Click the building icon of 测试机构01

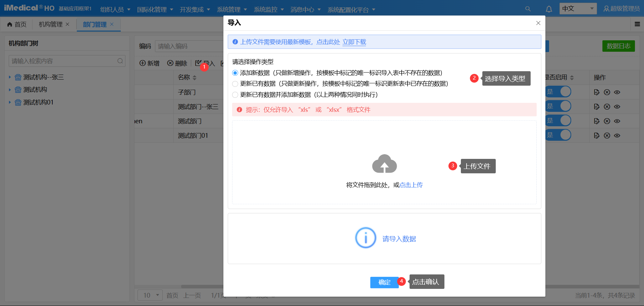point(18,102)
